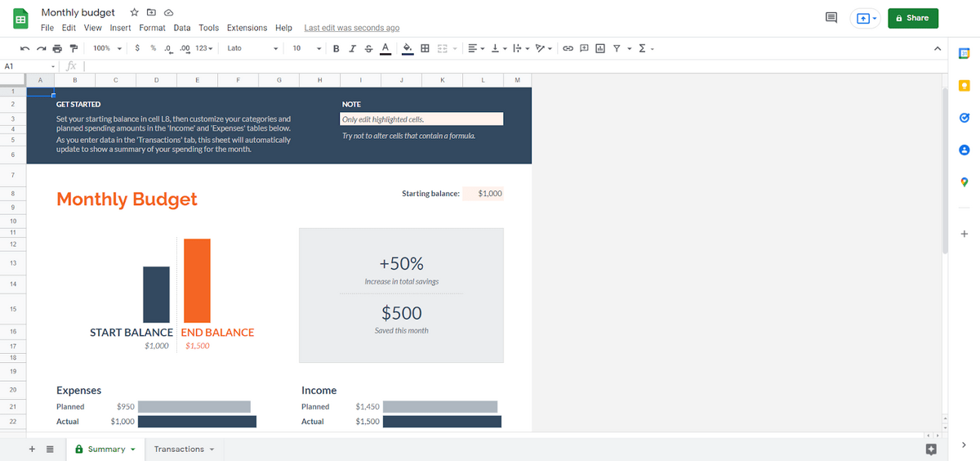Select the paint format tool

coord(73,48)
